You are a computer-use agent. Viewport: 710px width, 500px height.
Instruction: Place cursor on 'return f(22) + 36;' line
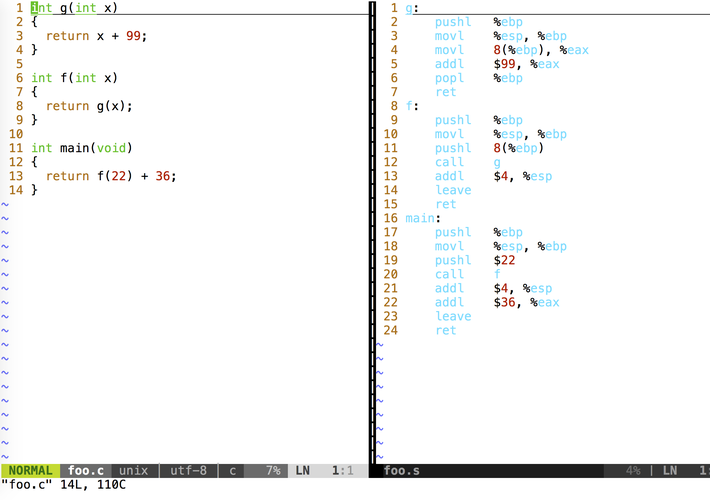coord(110,176)
